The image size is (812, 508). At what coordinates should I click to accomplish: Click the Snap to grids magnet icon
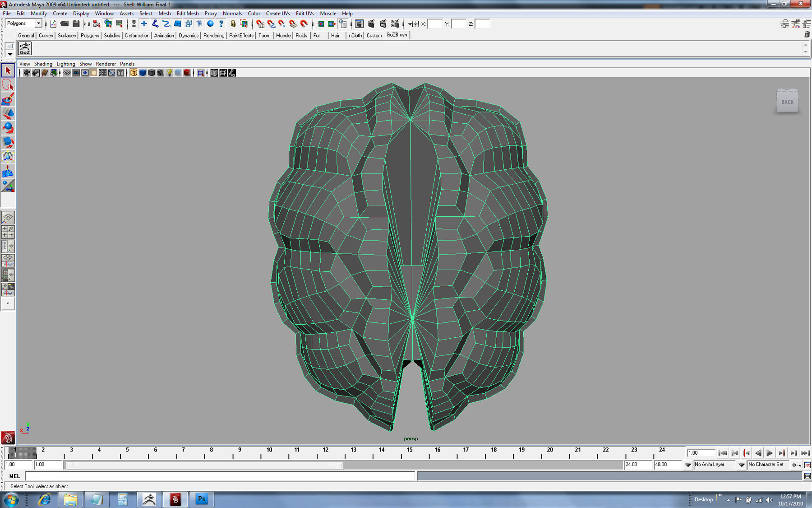click(x=260, y=24)
